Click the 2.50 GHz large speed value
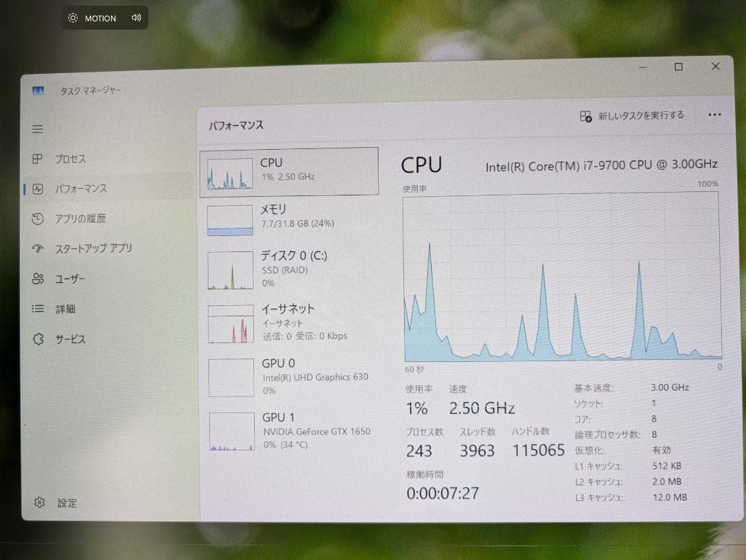 (481, 408)
